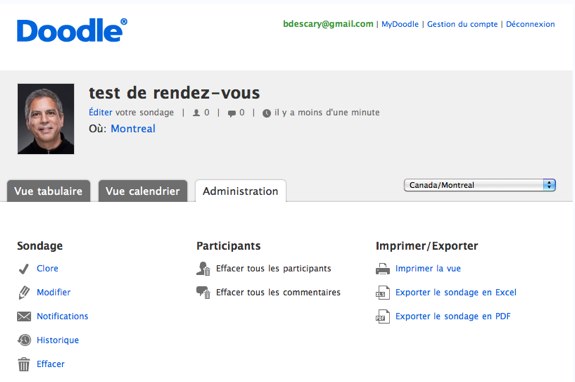
Task: Click the text il y a moins d'une minute
Action: pyautogui.click(x=327, y=113)
